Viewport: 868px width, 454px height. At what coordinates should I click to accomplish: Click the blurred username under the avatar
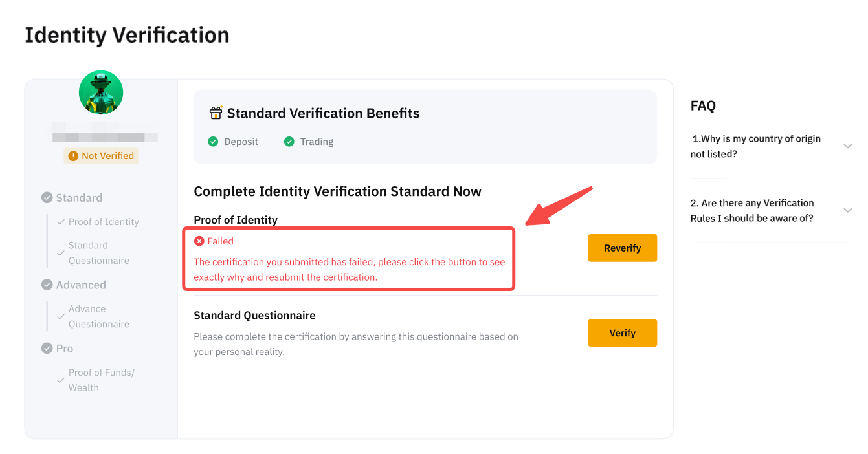point(105,136)
